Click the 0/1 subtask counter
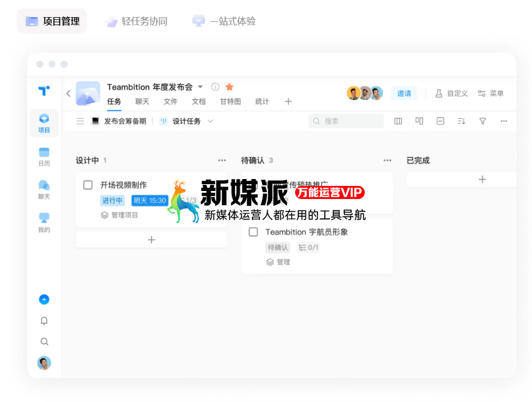 coord(308,248)
